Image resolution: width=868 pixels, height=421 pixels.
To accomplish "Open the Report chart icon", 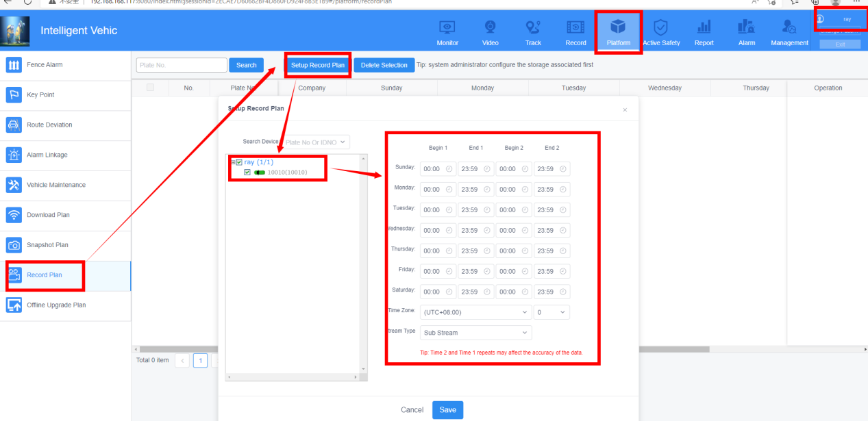I will click(x=704, y=27).
